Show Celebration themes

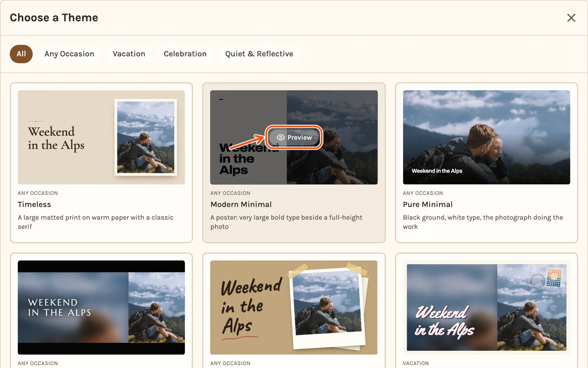click(185, 54)
